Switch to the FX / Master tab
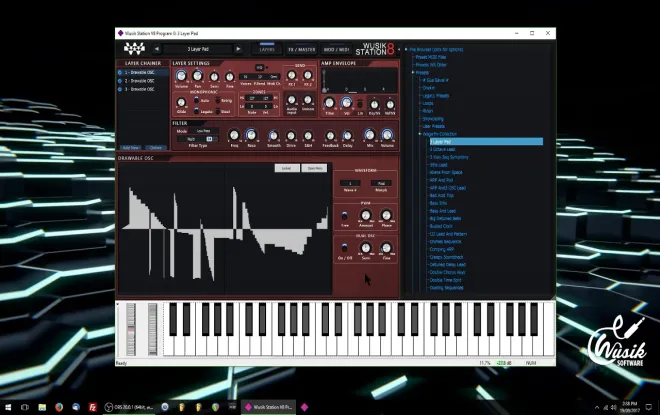Viewport: 660px width, 415px height. click(301, 49)
